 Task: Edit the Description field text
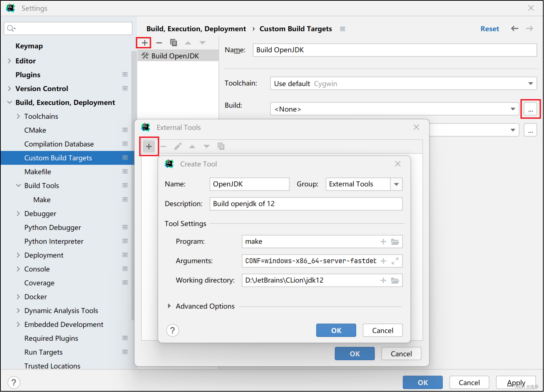point(306,204)
